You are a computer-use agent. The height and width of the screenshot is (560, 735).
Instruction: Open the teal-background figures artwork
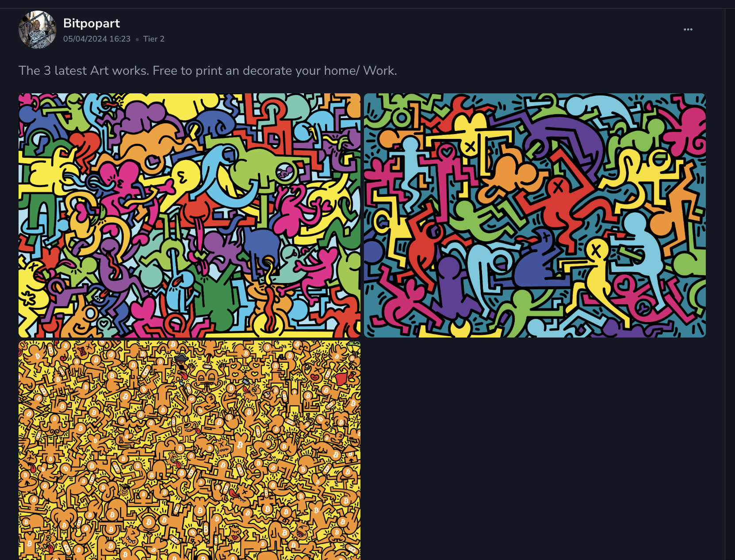535,215
